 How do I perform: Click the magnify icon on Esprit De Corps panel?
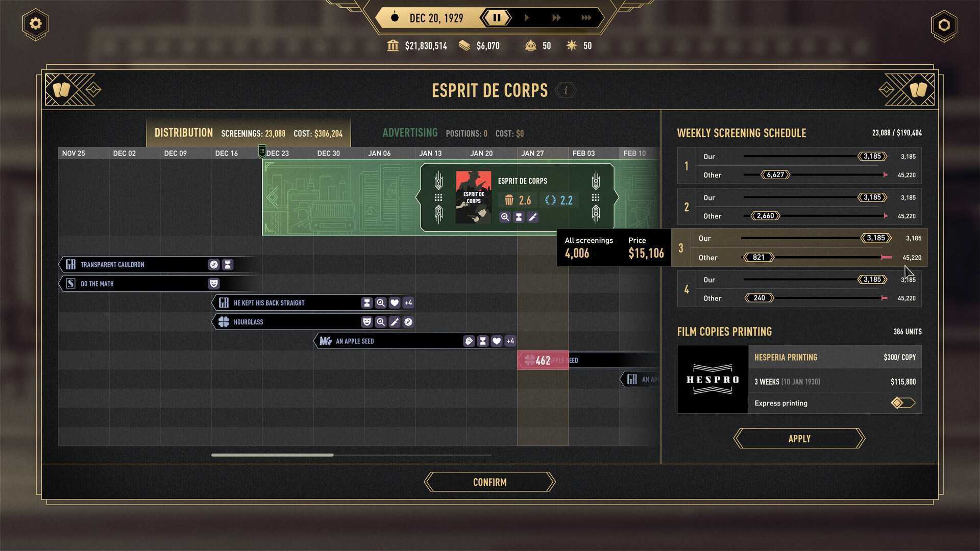coord(504,217)
